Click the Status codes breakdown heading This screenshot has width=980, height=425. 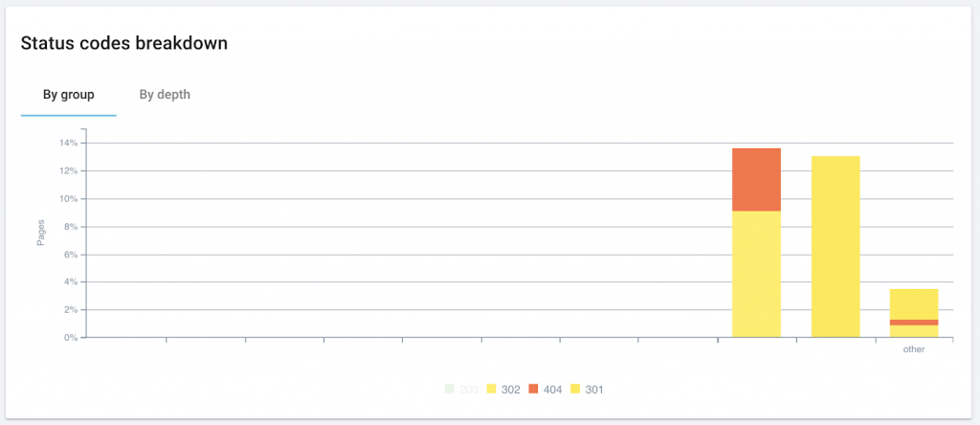123,43
